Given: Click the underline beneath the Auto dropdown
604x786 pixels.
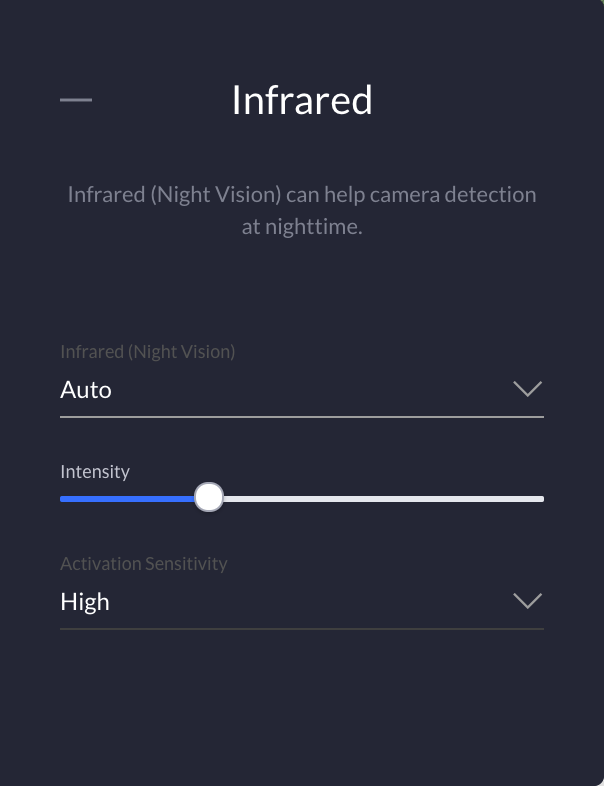Looking at the screenshot, I should [302, 416].
